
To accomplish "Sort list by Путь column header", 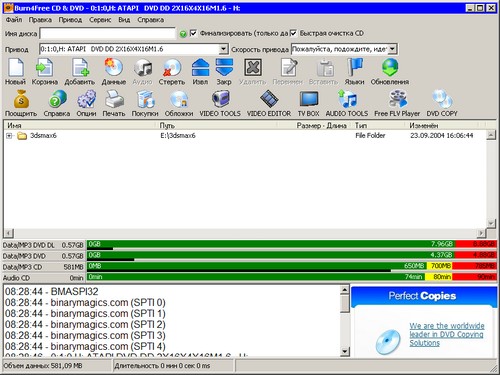I will tap(217, 125).
